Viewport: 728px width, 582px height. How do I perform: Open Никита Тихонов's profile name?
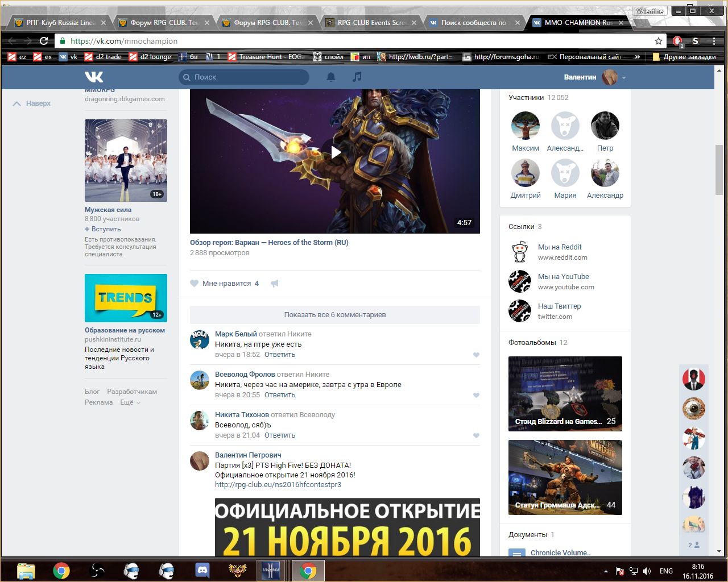242,415
